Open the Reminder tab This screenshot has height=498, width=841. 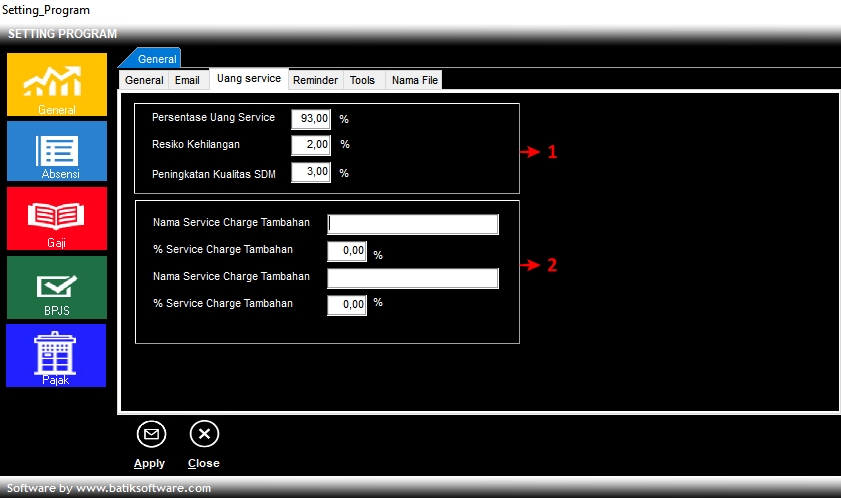pyautogui.click(x=315, y=80)
